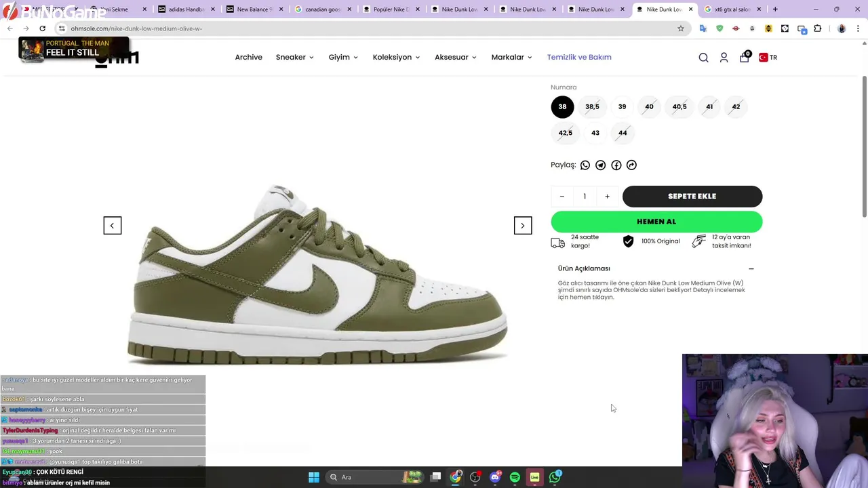
Task: Open Windows Start menu
Action: click(x=314, y=477)
